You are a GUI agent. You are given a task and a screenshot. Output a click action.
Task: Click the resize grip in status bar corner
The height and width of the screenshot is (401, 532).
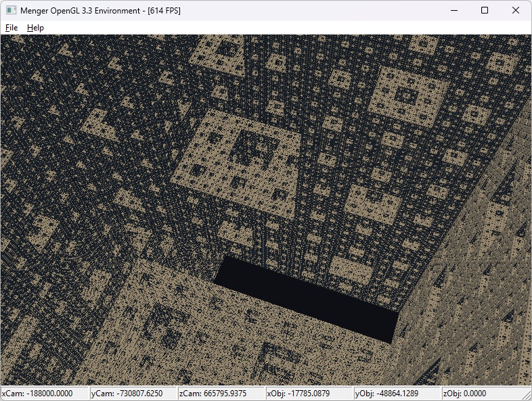coord(527,395)
